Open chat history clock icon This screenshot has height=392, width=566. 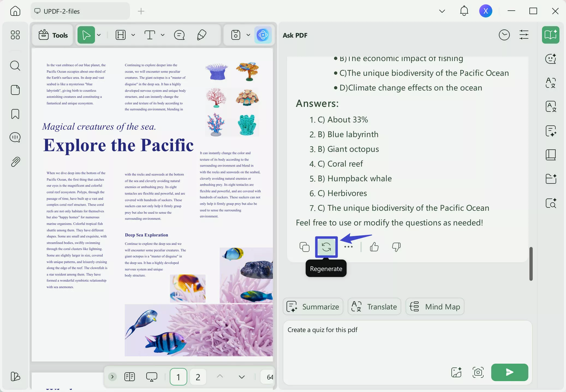[x=504, y=35]
